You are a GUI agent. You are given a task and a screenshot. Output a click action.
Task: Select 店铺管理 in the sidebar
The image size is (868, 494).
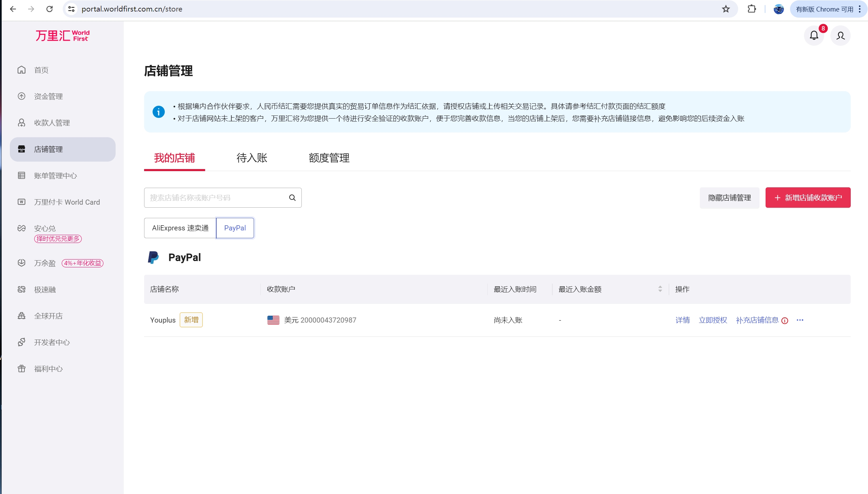[63, 149]
